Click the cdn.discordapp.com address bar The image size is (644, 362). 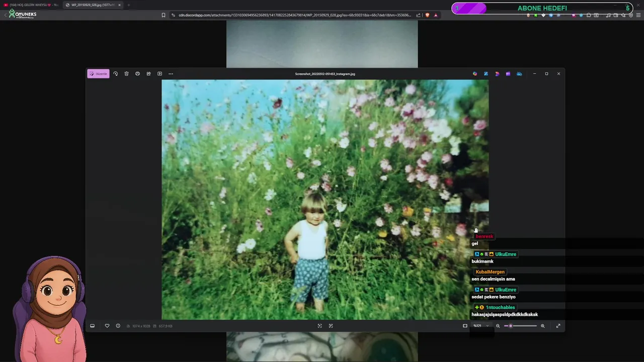(x=295, y=15)
